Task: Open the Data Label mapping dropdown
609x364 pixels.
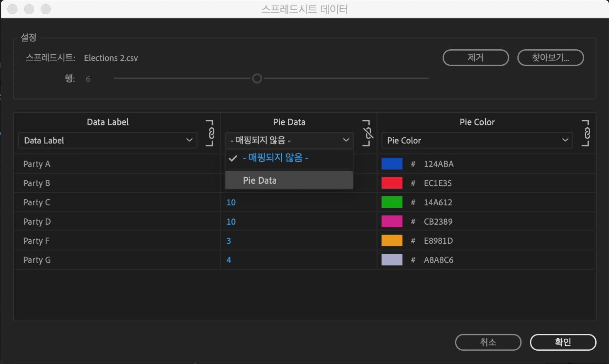Action: 108,141
